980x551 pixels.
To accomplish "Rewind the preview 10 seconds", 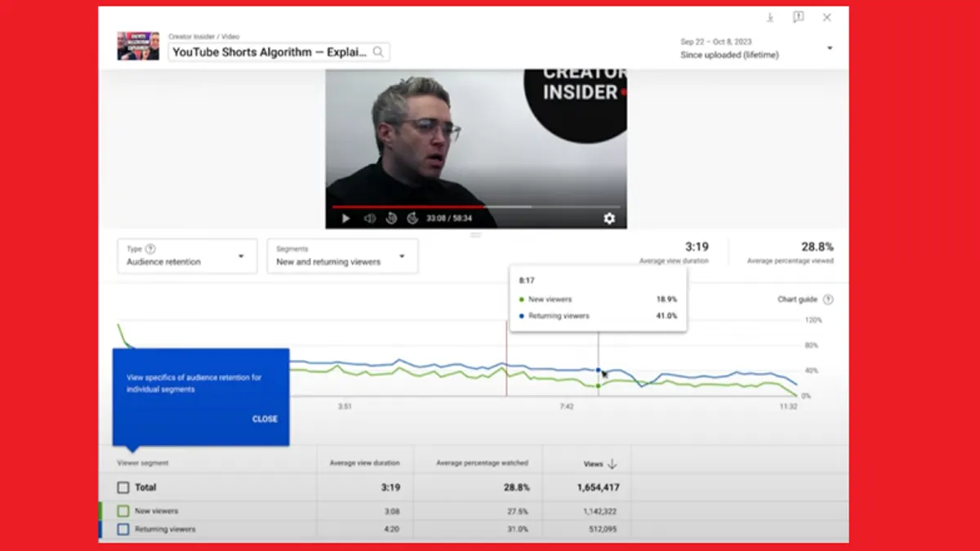I will coord(391,219).
